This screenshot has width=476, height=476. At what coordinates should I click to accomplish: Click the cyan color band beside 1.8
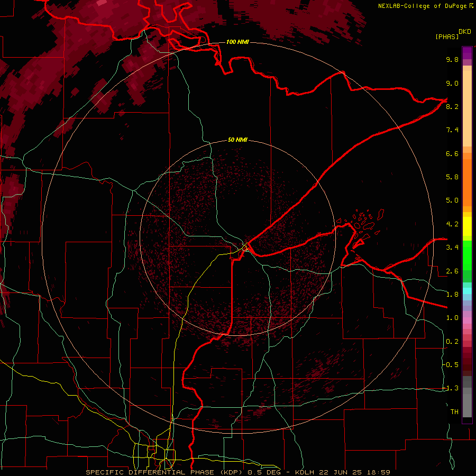click(x=467, y=291)
